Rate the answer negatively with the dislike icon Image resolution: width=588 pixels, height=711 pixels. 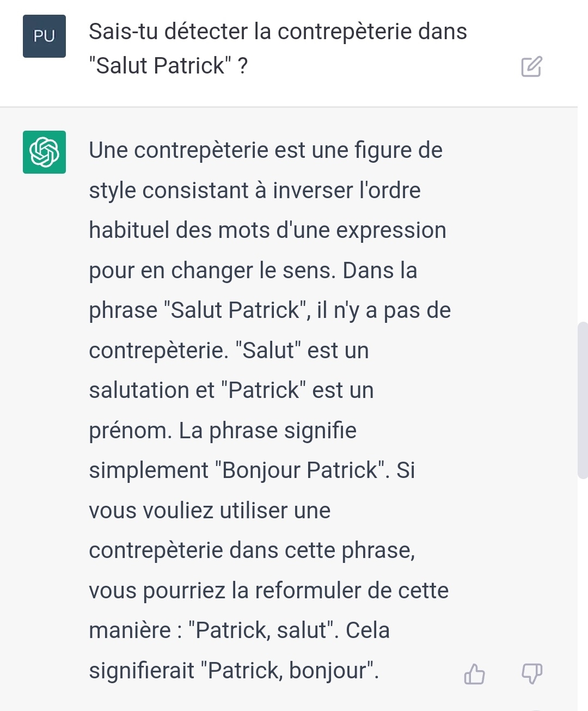point(532,674)
